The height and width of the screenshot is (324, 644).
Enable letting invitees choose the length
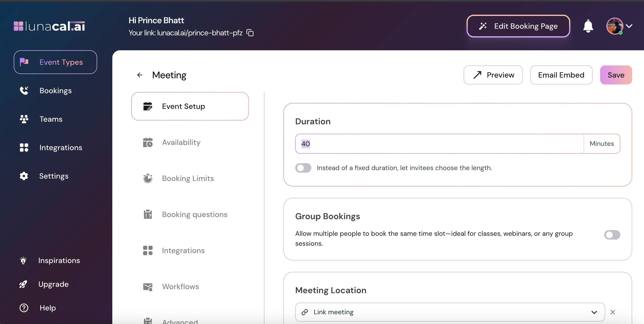(x=303, y=168)
